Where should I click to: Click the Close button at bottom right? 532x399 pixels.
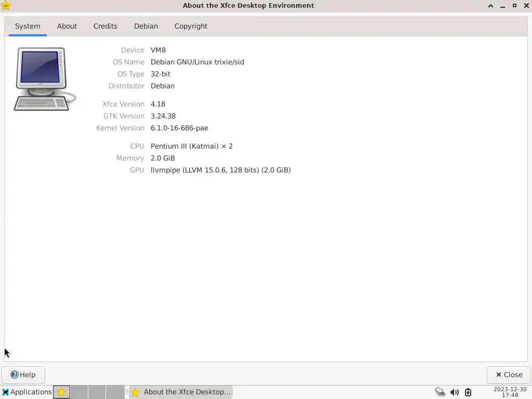509,375
